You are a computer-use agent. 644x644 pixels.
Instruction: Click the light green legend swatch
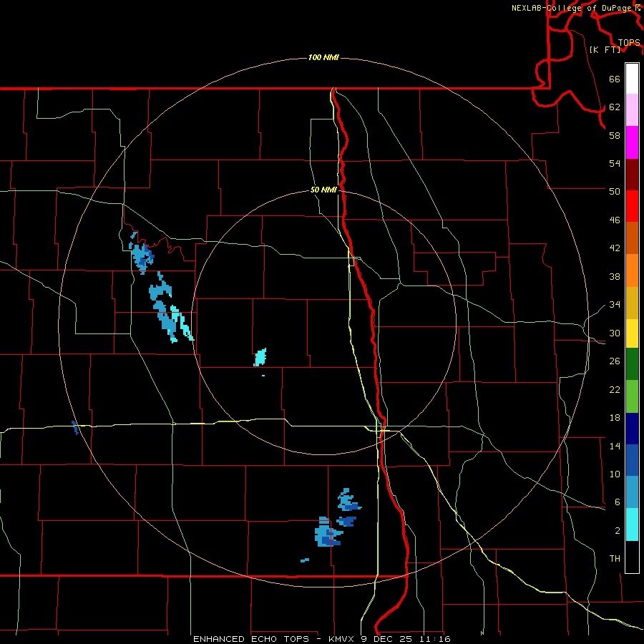pyautogui.click(x=632, y=396)
